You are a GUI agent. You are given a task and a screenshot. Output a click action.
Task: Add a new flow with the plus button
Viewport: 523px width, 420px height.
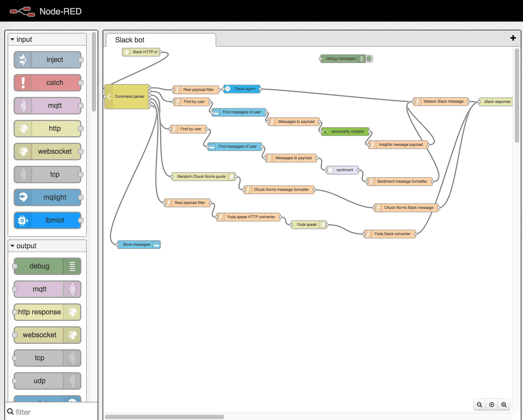click(x=513, y=38)
